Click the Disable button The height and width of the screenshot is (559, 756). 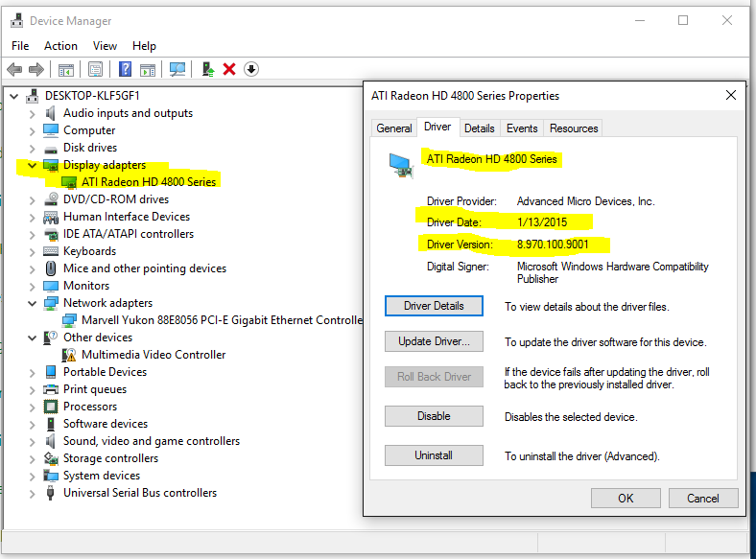(434, 416)
